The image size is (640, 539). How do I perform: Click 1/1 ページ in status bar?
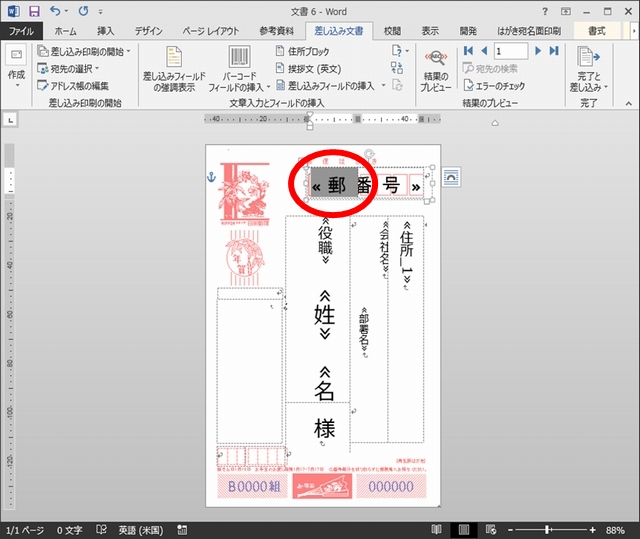(24, 530)
